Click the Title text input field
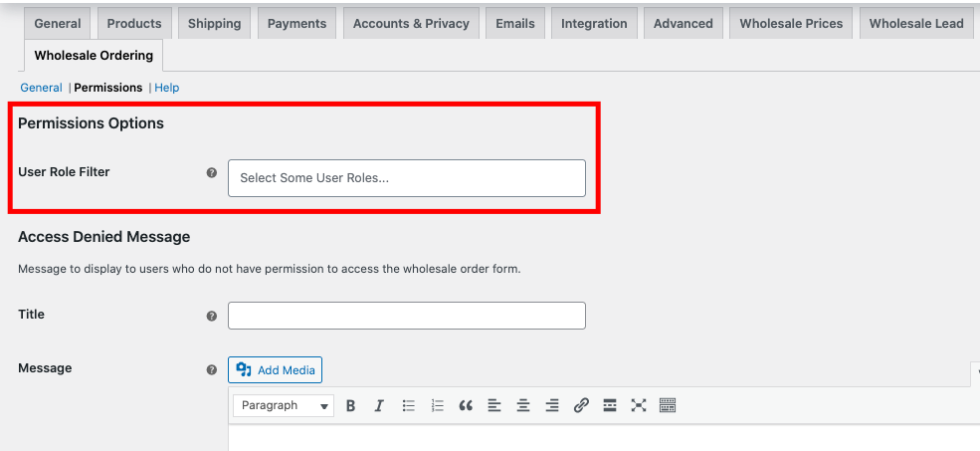Viewport: 980px width, 451px height. (x=406, y=316)
